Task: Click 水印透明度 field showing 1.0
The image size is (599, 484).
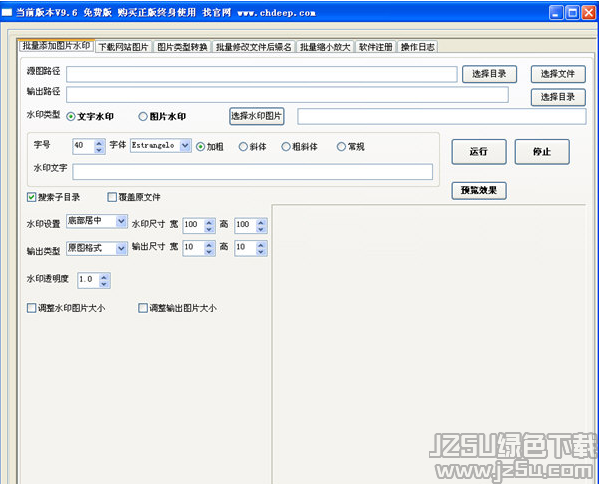Action: 88,280
